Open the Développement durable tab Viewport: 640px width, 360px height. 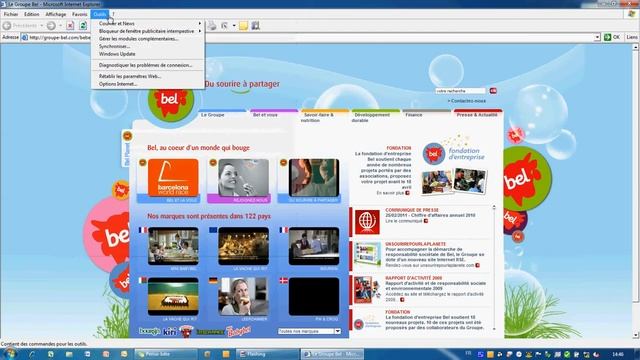pos(370,118)
